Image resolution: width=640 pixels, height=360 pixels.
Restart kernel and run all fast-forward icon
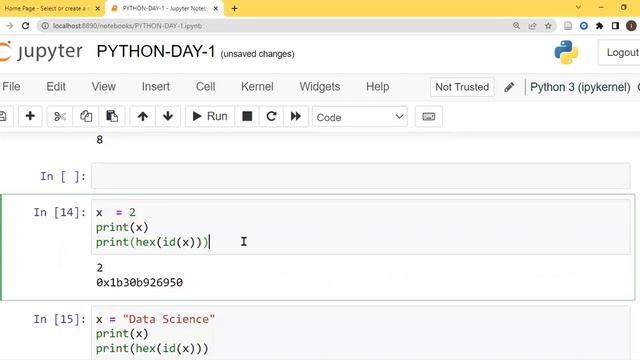pos(296,116)
